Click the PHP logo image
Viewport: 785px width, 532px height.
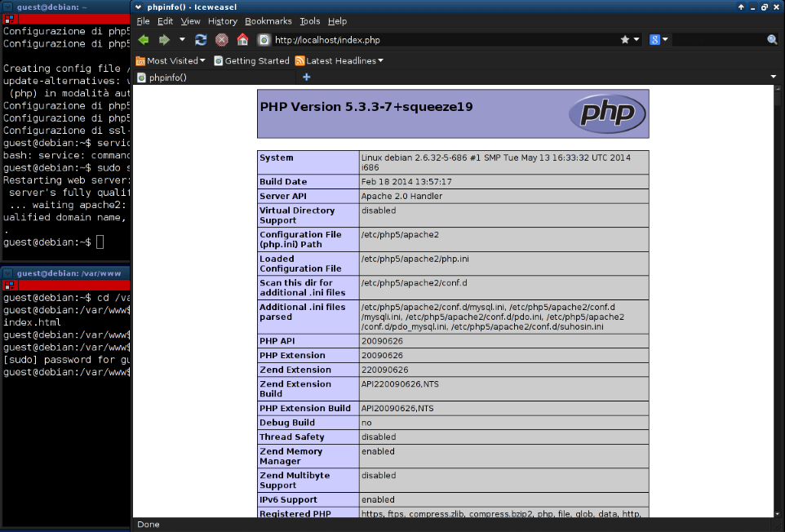pyautogui.click(x=607, y=113)
